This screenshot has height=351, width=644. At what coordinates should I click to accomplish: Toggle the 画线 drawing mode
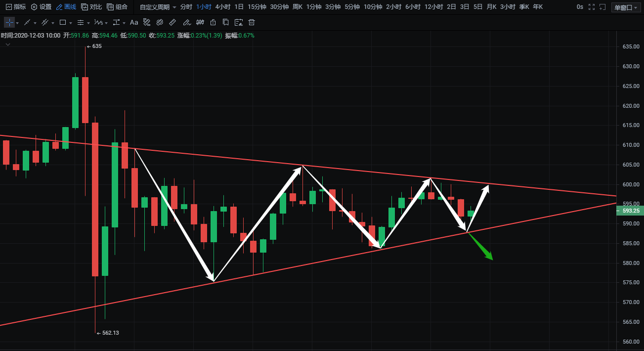point(66,7)
